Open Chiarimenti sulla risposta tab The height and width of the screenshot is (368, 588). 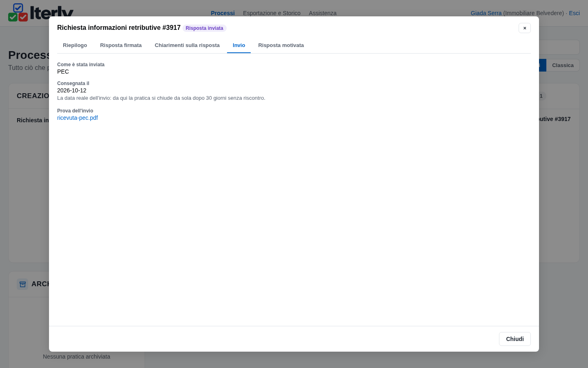[187, 45]
